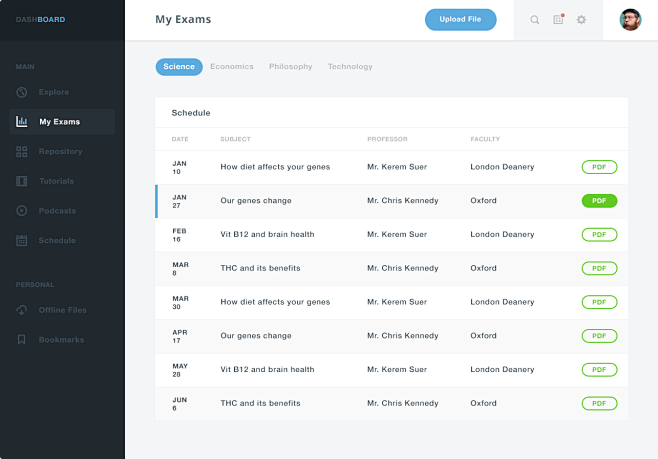
Task: Open the user profile avatar
Action: (x=630, y=20)
